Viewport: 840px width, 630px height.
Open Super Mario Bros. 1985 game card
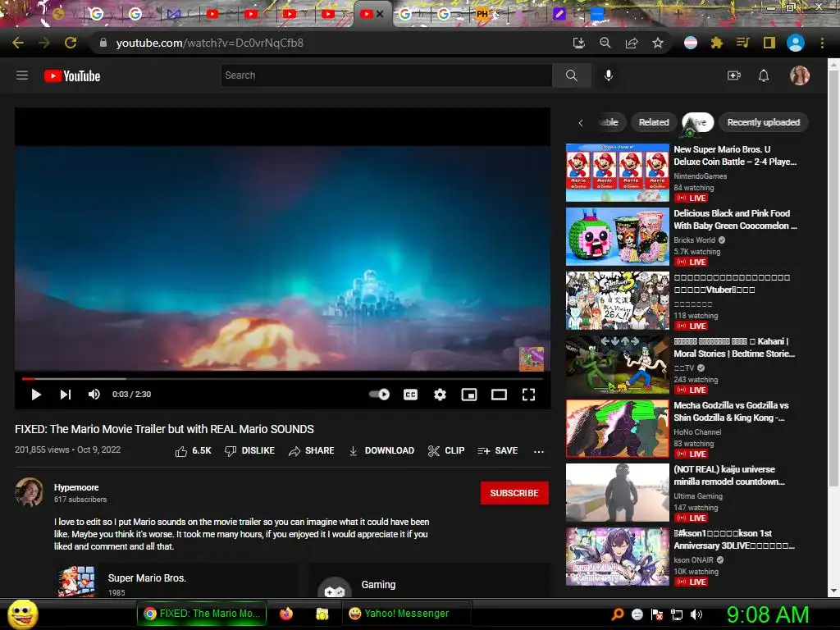point(176,581)
